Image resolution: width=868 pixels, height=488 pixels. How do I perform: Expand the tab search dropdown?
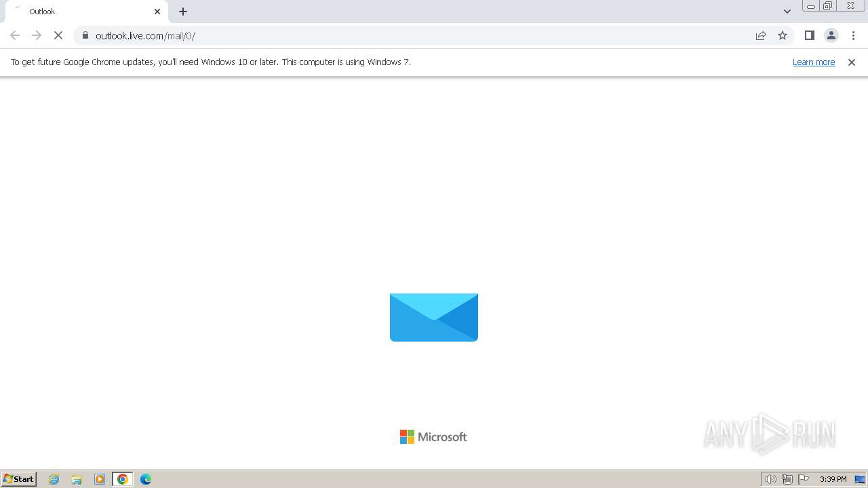tap(787, 12)
